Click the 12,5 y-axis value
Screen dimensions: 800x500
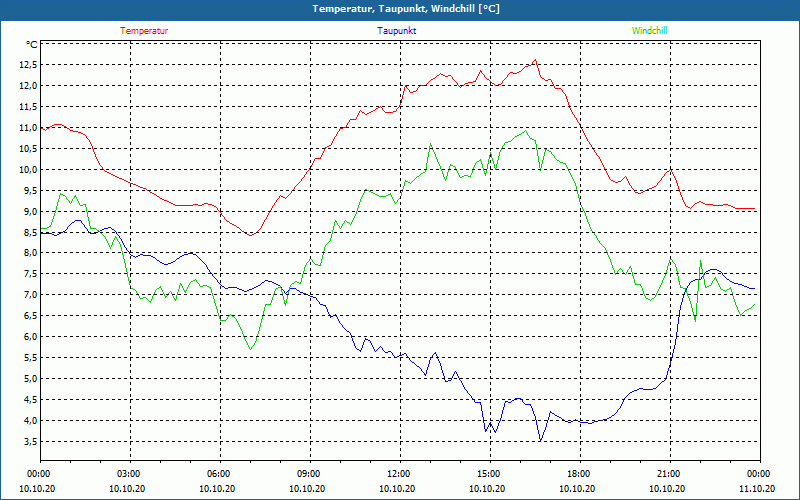pos(28,65)
